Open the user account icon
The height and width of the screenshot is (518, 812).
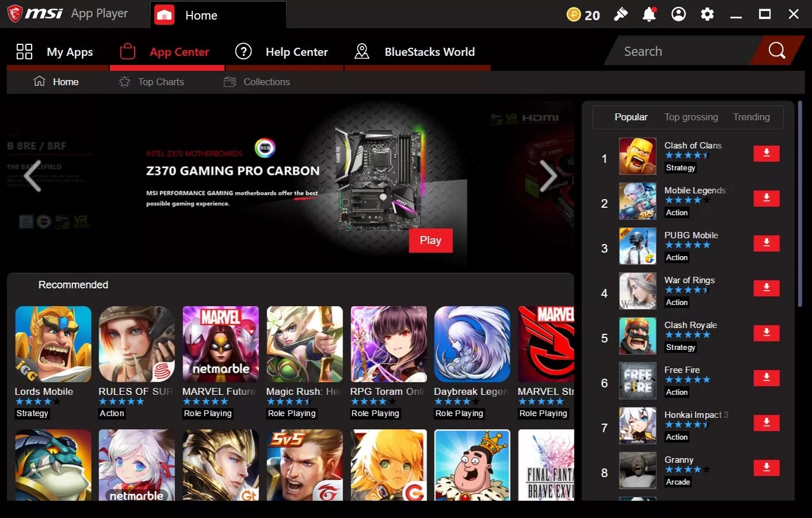click(x=678, y=14)
